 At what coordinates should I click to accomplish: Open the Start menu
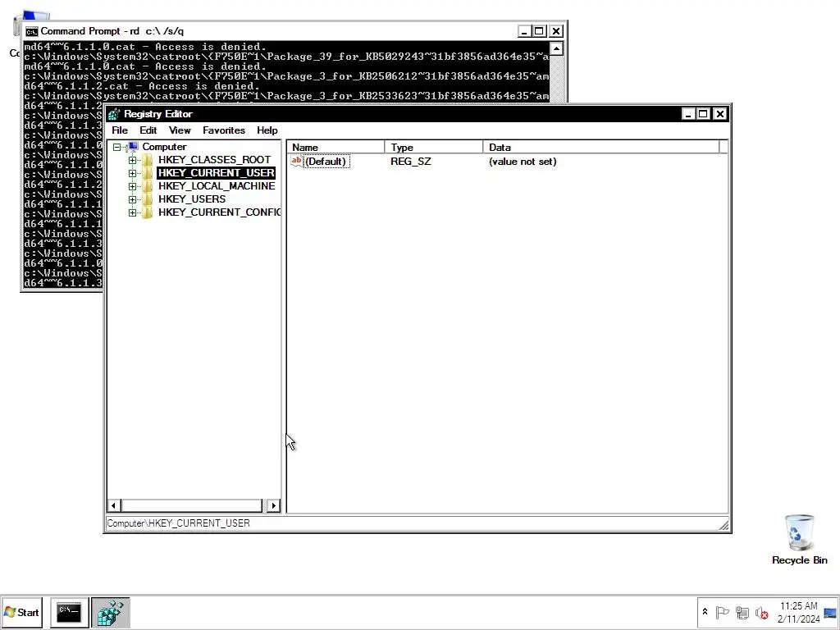[21, 612]
